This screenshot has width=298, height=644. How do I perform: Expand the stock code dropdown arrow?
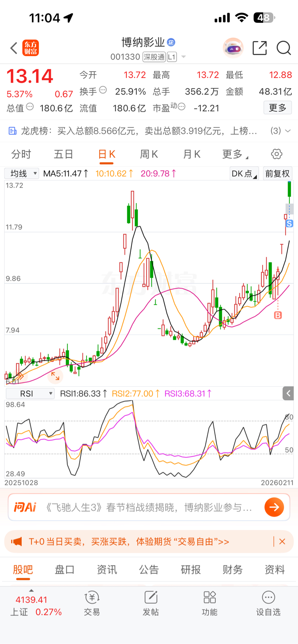click(x=184, y=57)
